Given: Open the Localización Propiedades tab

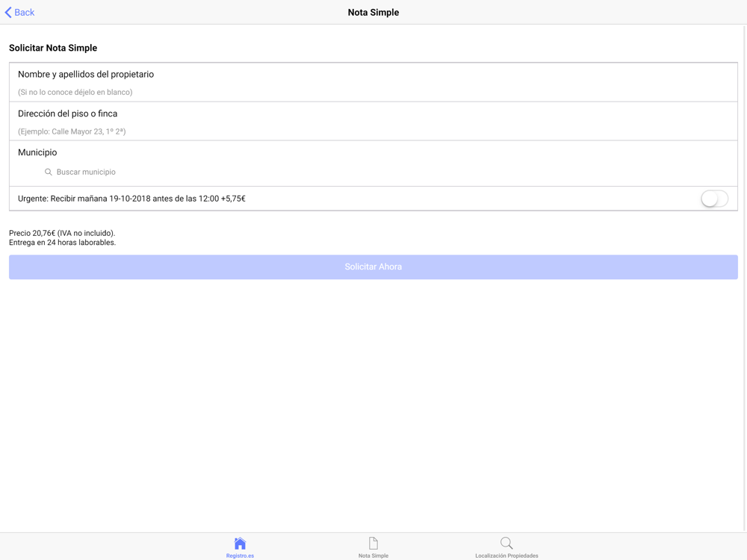Looking at the screenshot, I should pyautogui.click(x=506, y=547).
